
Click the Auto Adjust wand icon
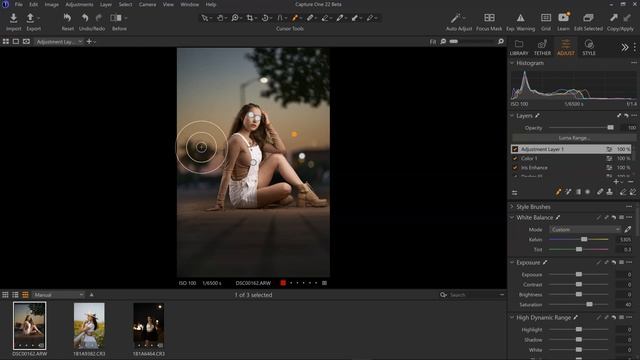tap(456, 18)
